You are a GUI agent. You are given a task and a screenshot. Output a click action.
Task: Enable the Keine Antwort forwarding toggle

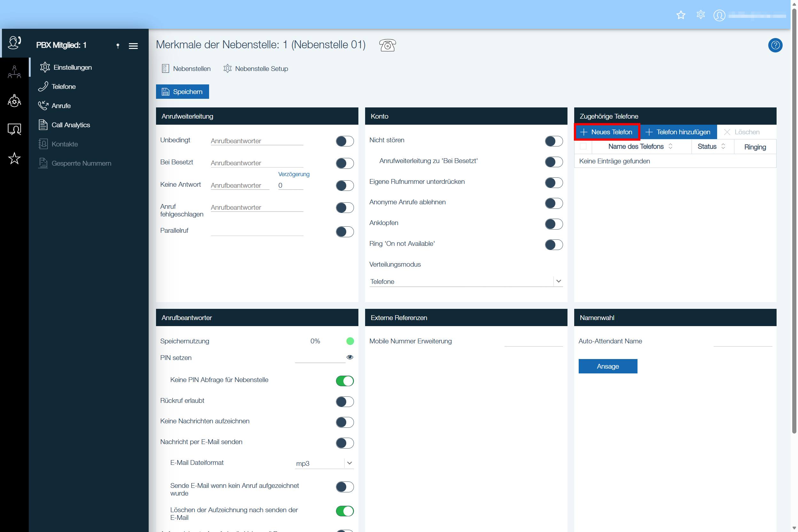point(345,185)
